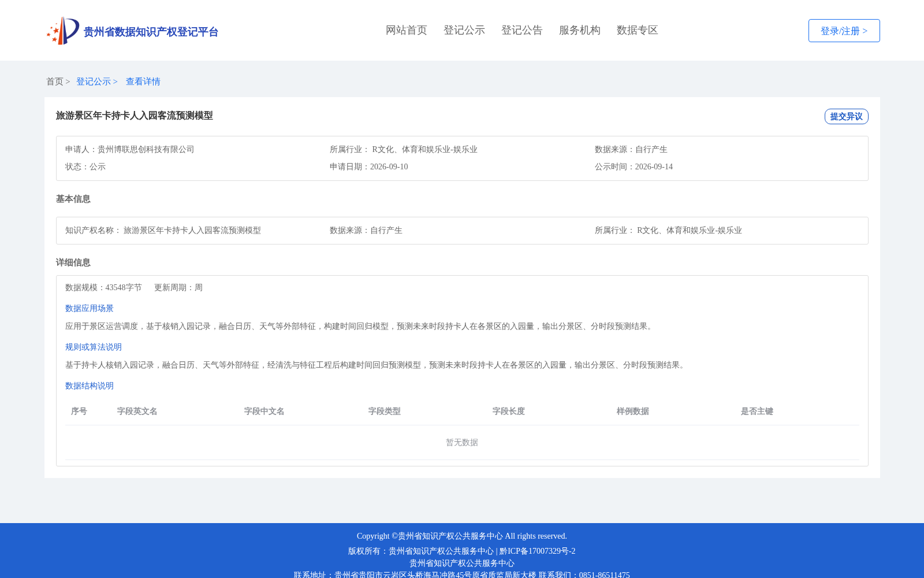
Task: Click the 首页 breadcrumb link
Action: (x=55, y=81)
